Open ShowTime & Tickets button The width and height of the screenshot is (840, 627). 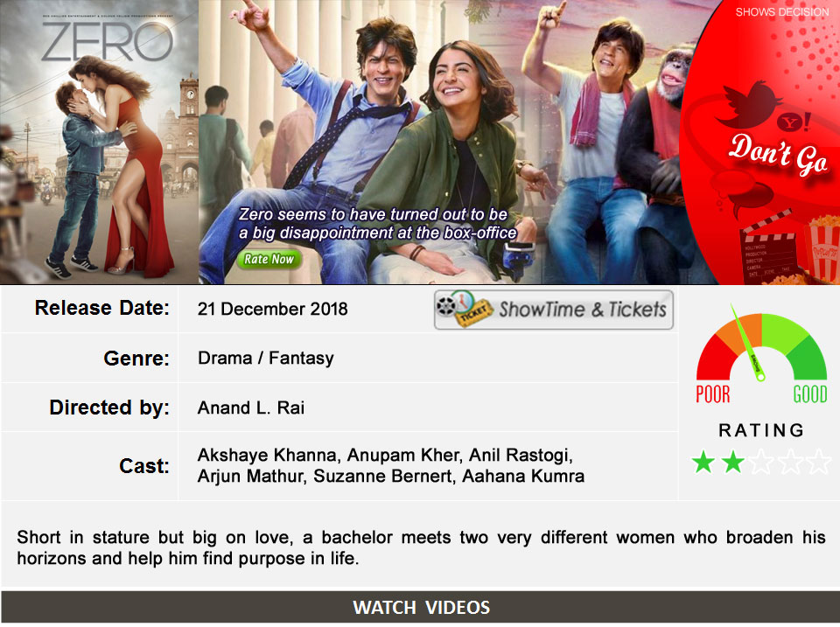click(x=553, y=310)
